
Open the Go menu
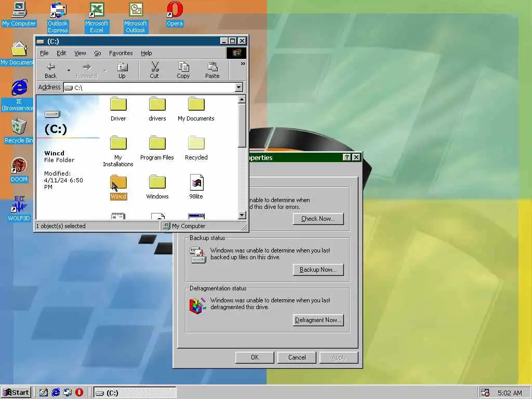click(x=97, y=54)
